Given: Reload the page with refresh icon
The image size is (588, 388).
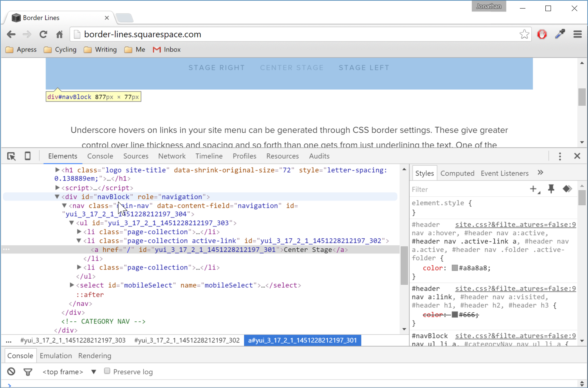Looking at the screenshot, I should 43,34.
